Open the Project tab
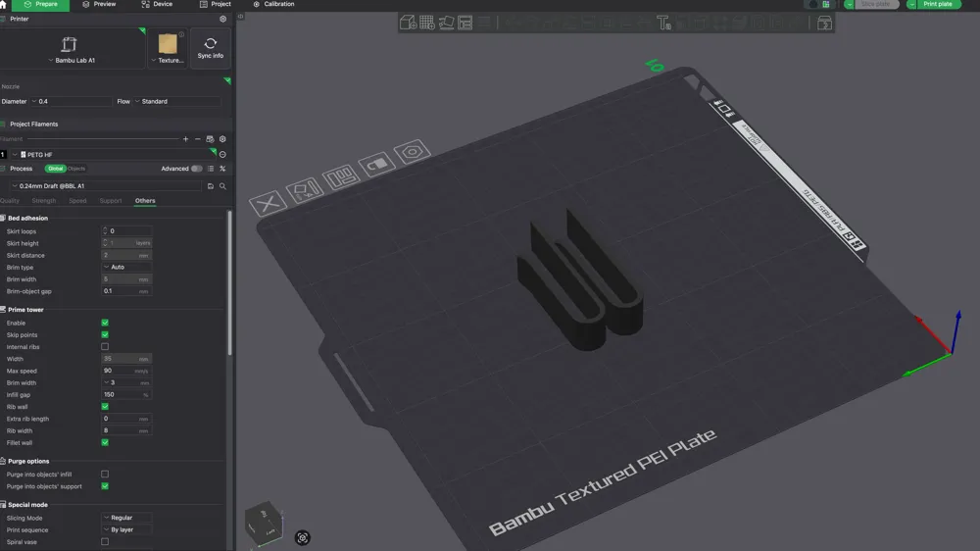The height and width of the screenshot is (551, 980). (215, 4)
